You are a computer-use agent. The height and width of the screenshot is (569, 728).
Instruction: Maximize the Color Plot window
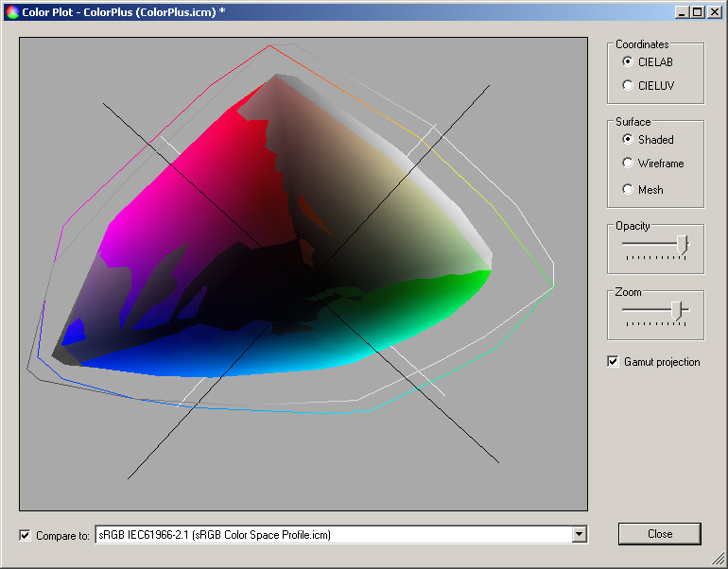click(x=698, y=12)
